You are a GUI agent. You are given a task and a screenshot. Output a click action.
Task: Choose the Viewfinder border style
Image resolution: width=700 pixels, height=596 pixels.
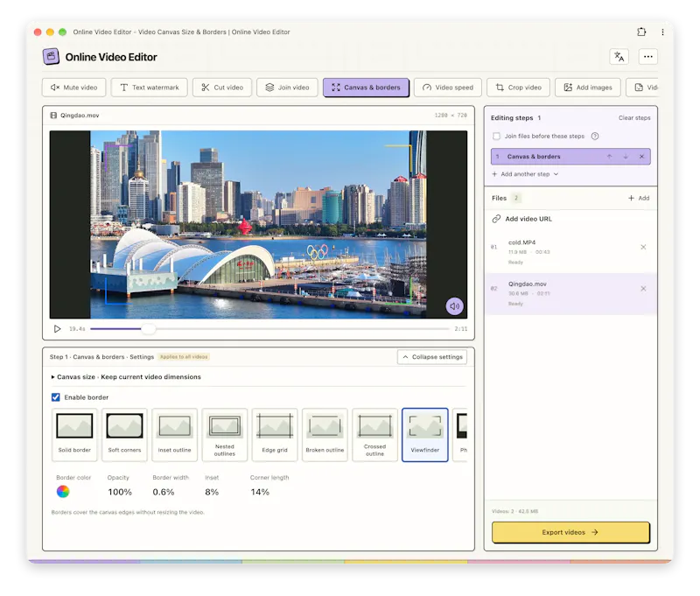[425, 435]
